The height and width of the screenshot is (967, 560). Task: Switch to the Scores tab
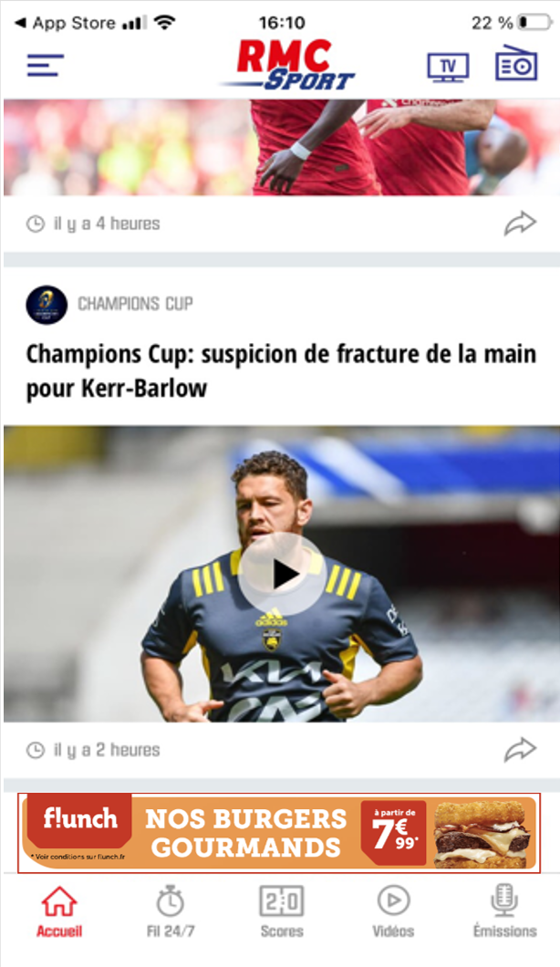click(282, 912)
